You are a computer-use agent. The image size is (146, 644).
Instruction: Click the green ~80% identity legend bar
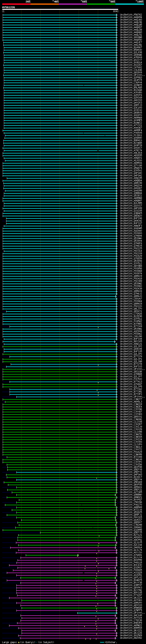tap(101, 4)
